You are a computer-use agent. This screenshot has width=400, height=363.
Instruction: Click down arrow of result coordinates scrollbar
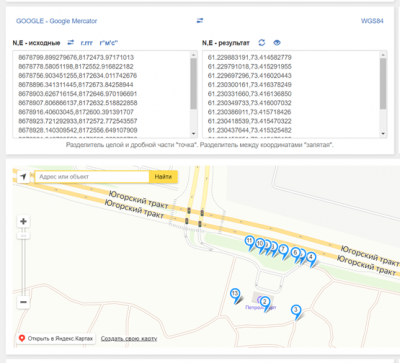point(383,134)
